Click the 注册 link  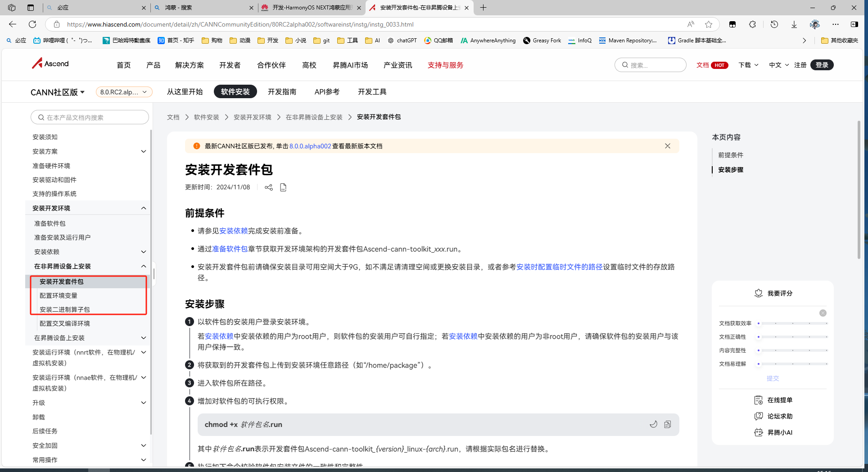point(800,65)
